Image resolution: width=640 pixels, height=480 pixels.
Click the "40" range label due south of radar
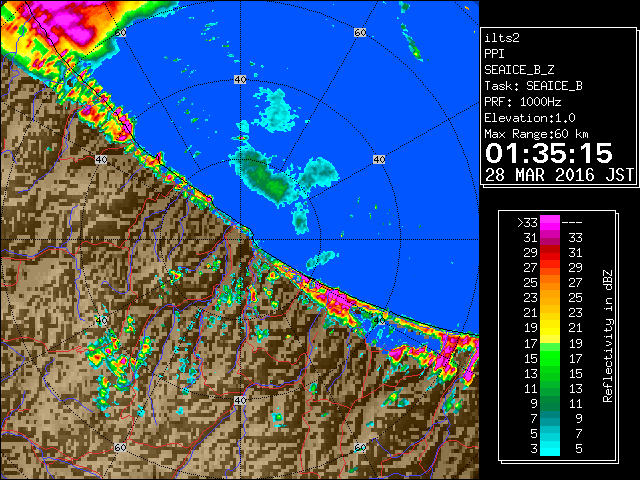point(240,400)
